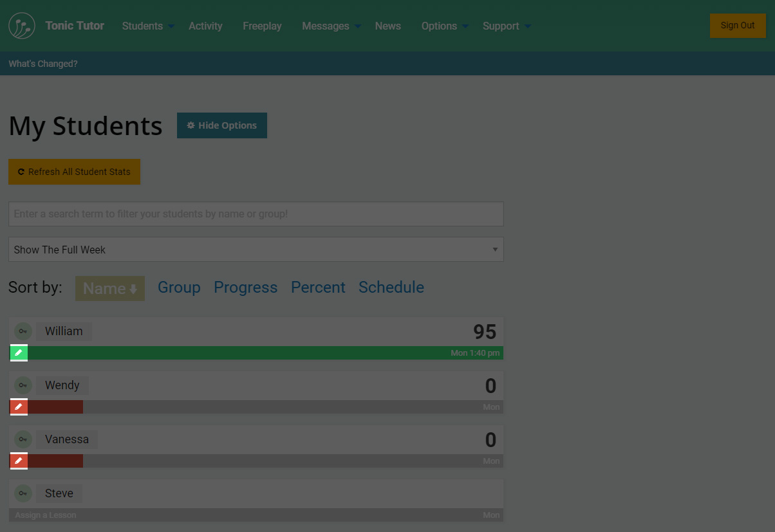Screen dimensions: 775x532
Task: Open the Show The Full Week dropdown
Action: point(256,250)
